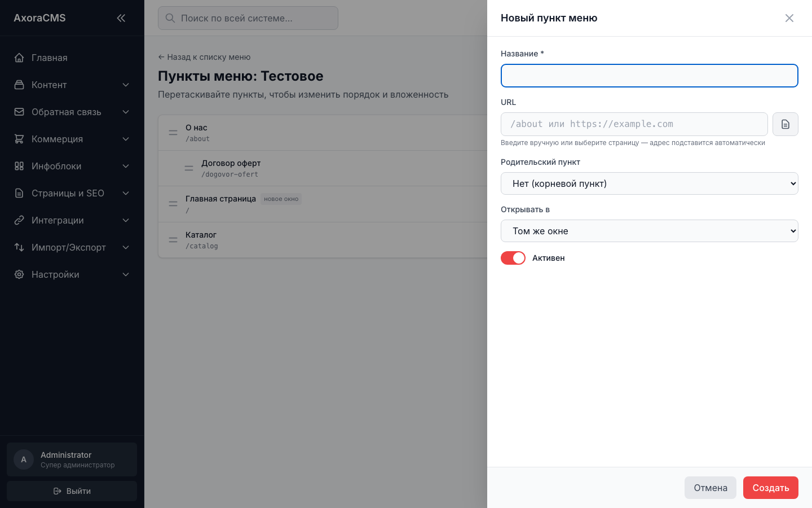Focus the Название input field
This screenshot has height=508, width=812.
coord(649,76)
